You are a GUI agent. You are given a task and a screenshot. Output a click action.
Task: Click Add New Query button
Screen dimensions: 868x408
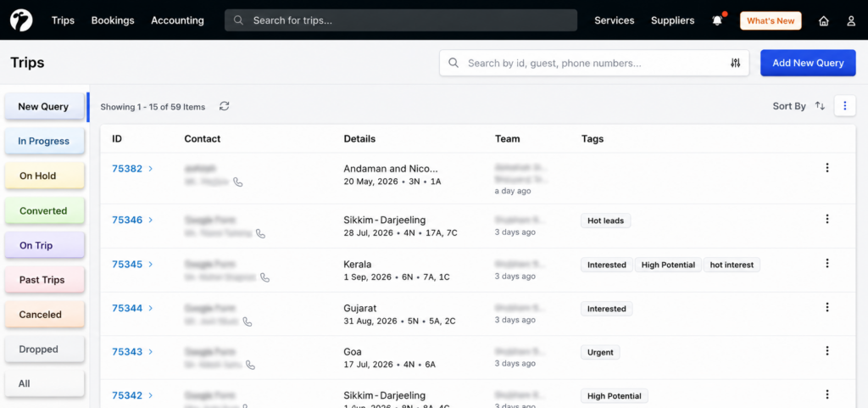(x=808, y=63)
